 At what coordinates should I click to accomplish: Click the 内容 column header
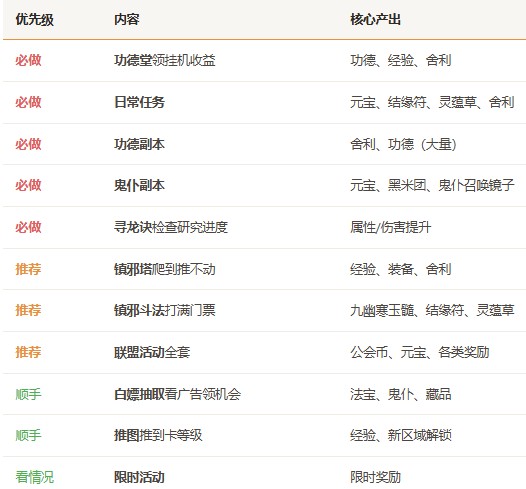pyautogui.click(x=127, y=19)
